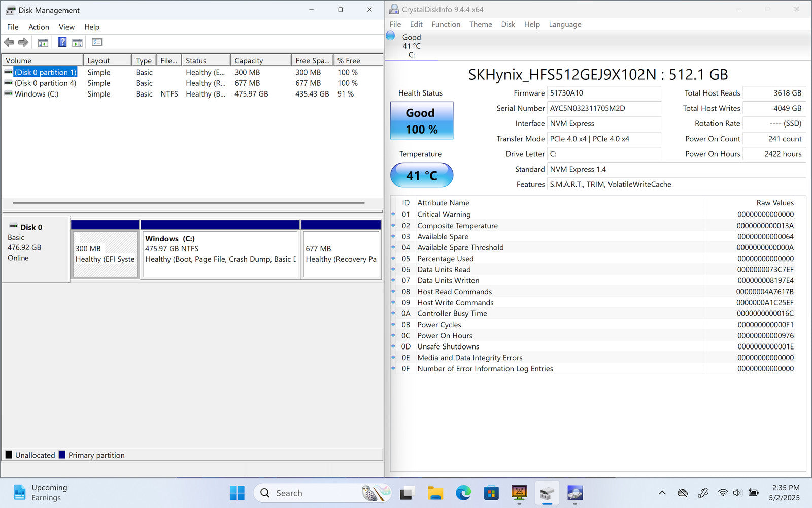This screenshot has height=508, width=812.
Task: Open View menu in Disk Management
Action: (66, 27)
